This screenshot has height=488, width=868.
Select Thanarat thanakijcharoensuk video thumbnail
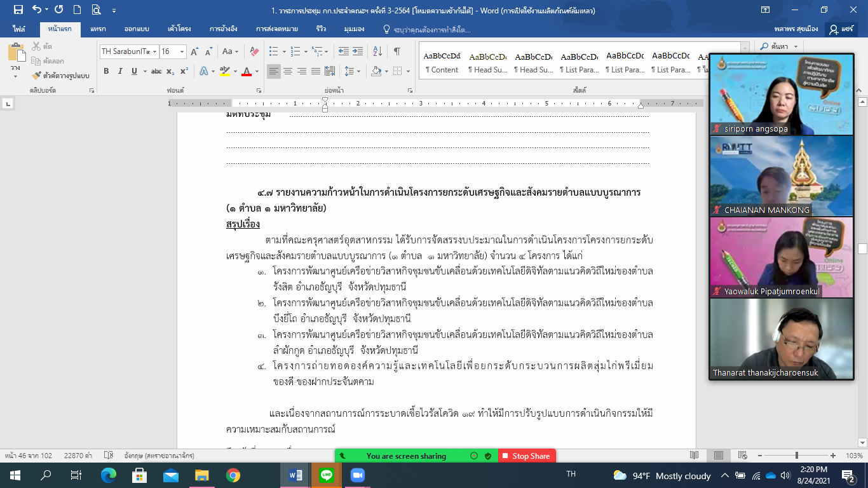[x=781, y=339]
